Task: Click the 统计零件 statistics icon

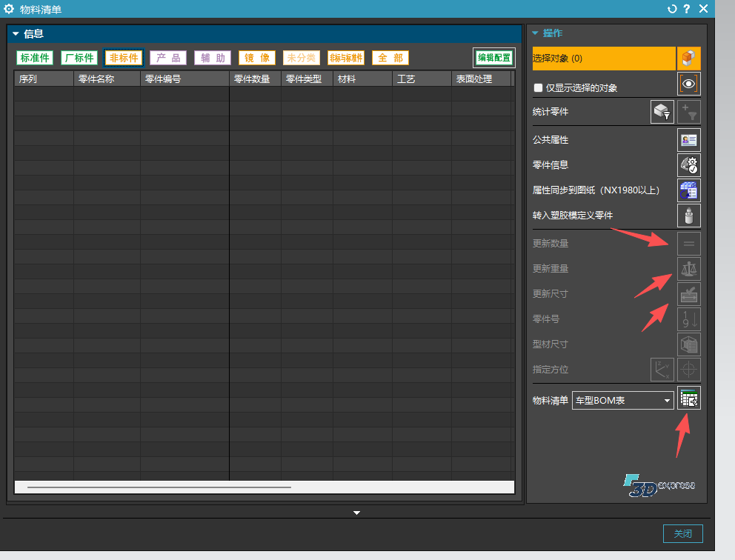Action: click(662, 112)
